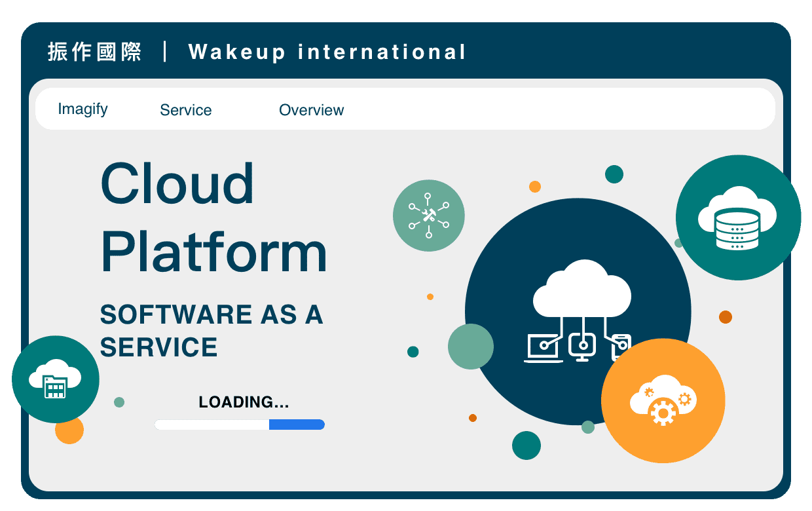Viewport: 812px width, 511px height.
Task: Click the blue loading progress bar
Action: (240, 425)
